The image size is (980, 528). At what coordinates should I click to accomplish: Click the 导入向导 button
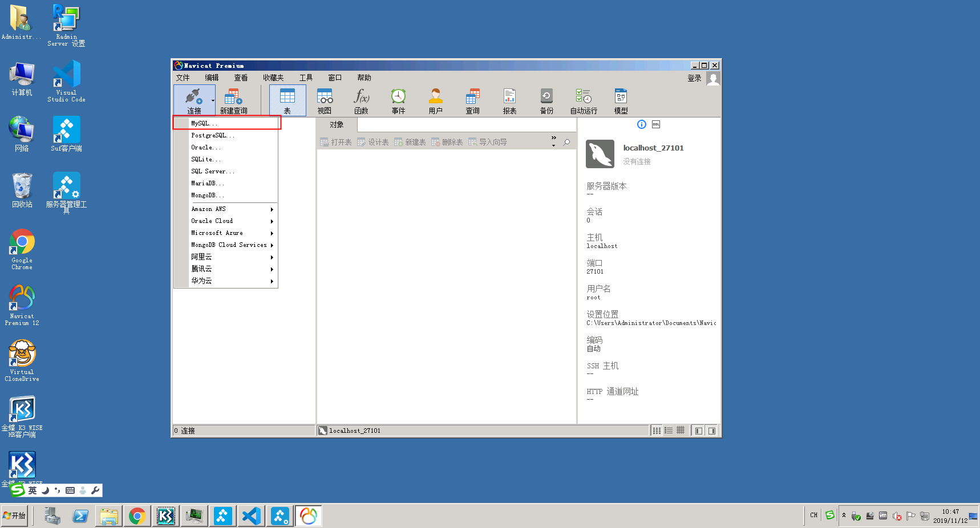tap(488, 142)
